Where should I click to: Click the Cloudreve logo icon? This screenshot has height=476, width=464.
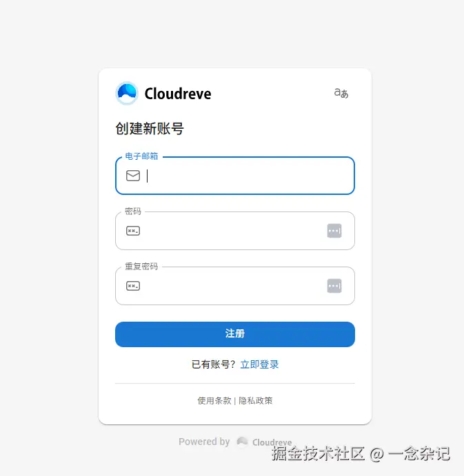[x=127, y=93]
